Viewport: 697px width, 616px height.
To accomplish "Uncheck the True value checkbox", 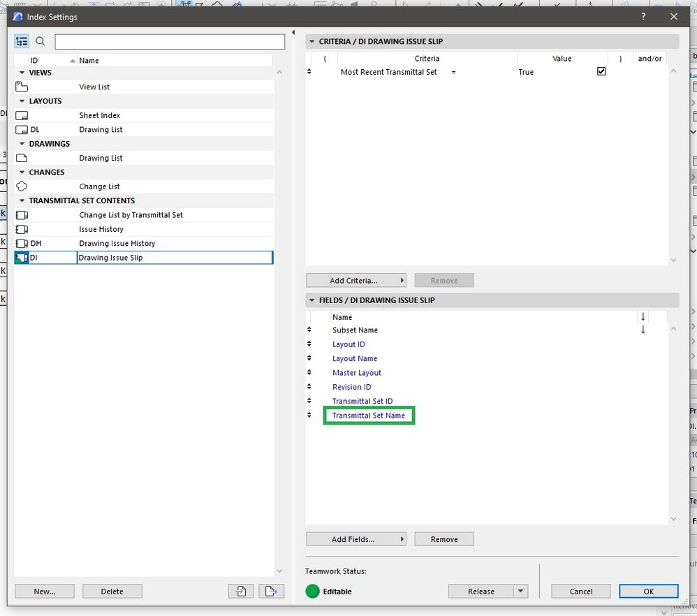I will tap(601, 71).
